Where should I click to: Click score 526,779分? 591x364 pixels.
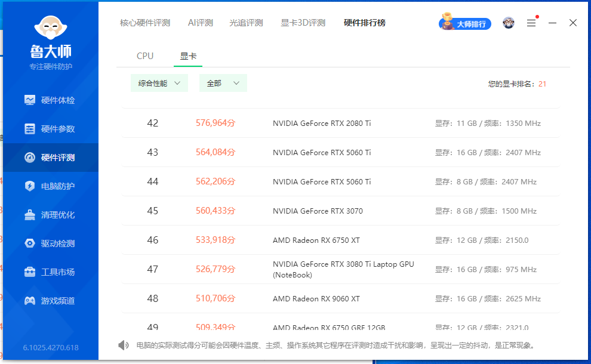point(216,269)
